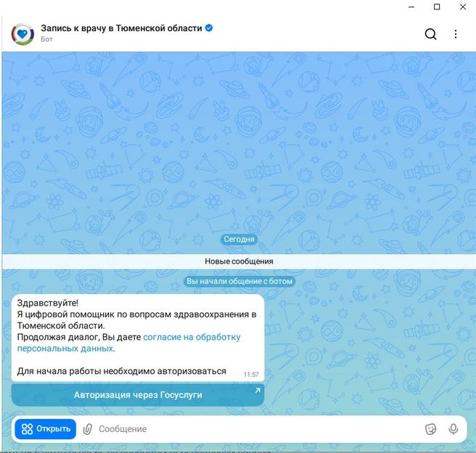The image size is (476, 453).
Task: Focus the Сообщение text input field
Action: point(255,429)
